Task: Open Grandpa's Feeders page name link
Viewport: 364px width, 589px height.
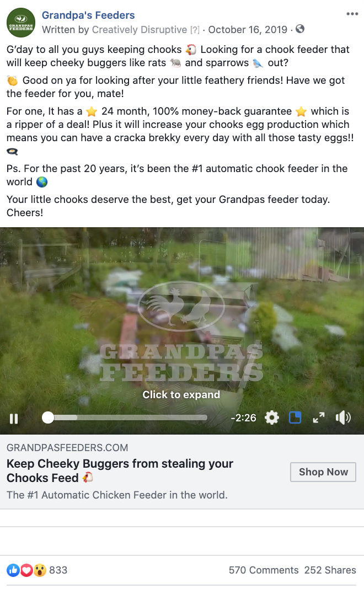Action: click(x=88, y=15)
